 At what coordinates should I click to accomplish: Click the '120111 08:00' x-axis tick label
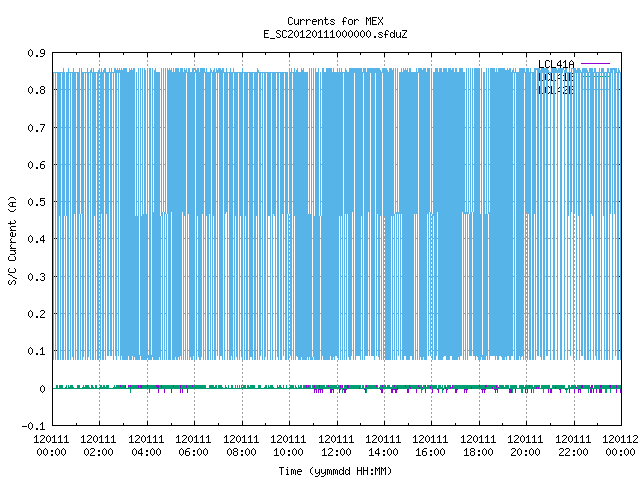(x=241, y=446)
